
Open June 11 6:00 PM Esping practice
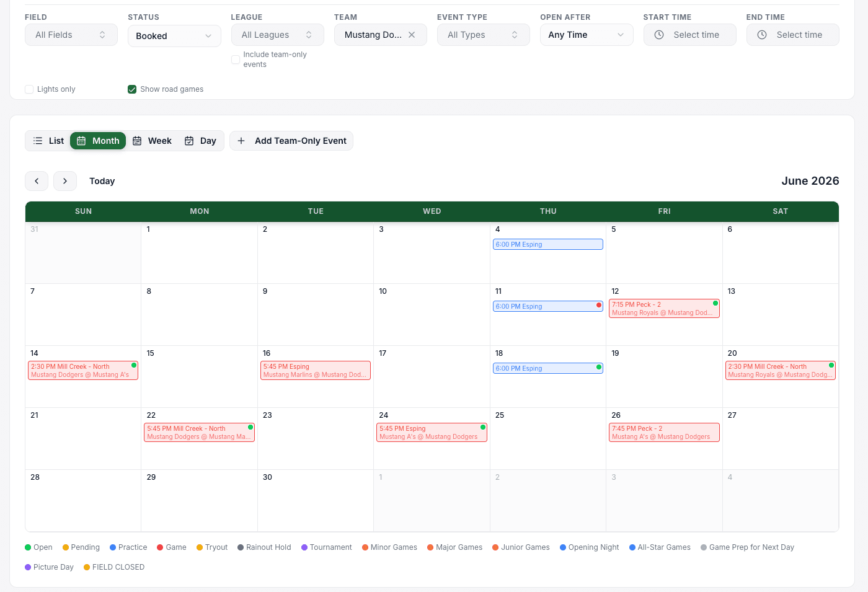point(548,306)
